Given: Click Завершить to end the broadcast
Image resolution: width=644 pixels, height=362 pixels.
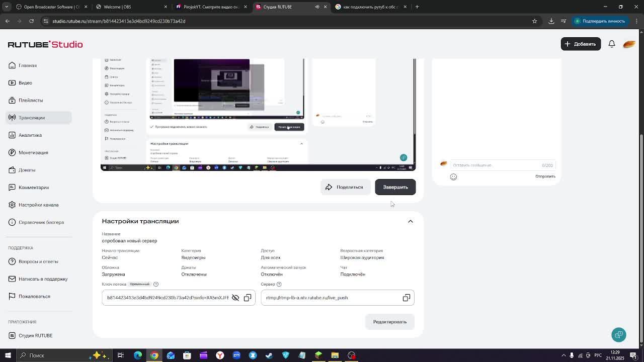Looking at the screenshot, I should pyautogui.click(x=395, y=187).
